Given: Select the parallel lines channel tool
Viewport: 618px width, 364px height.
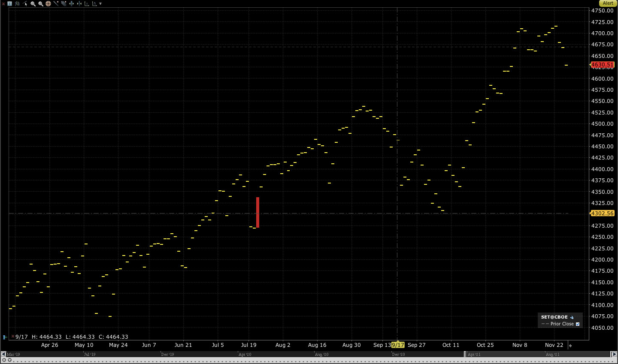Looking at the screenshot, I should [x=64, y=3].
